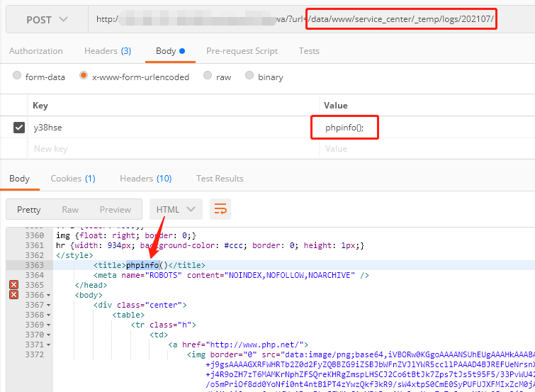The width and height of the screenshot is (535, 392).
Task: Click the red error icon on line 3366
Action: coord(13,295)
